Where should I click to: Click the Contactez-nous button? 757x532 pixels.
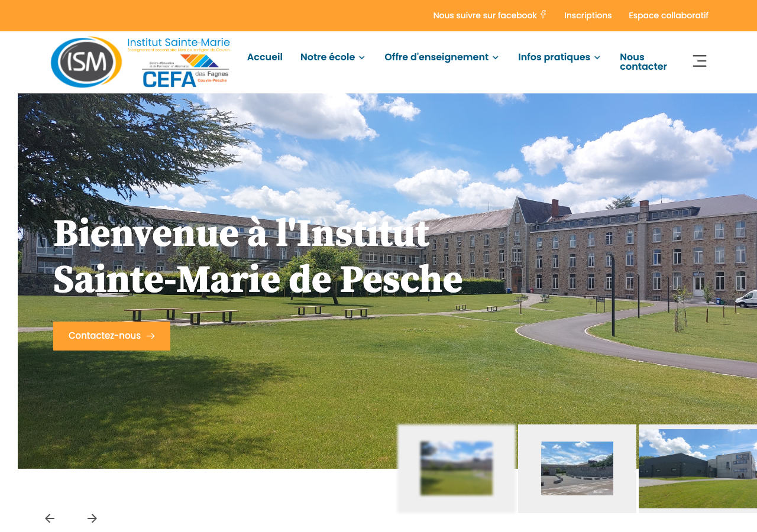point(112,336)
